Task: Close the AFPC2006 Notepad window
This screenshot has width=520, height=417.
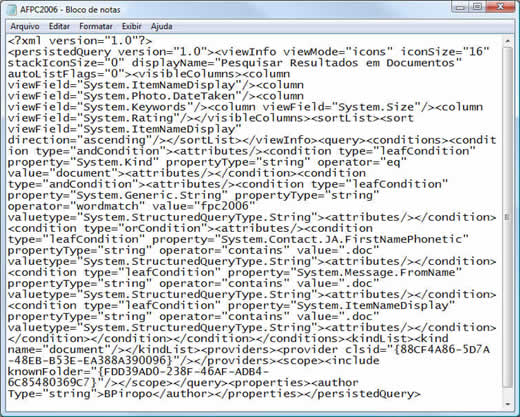Action: tap(500, 7)
